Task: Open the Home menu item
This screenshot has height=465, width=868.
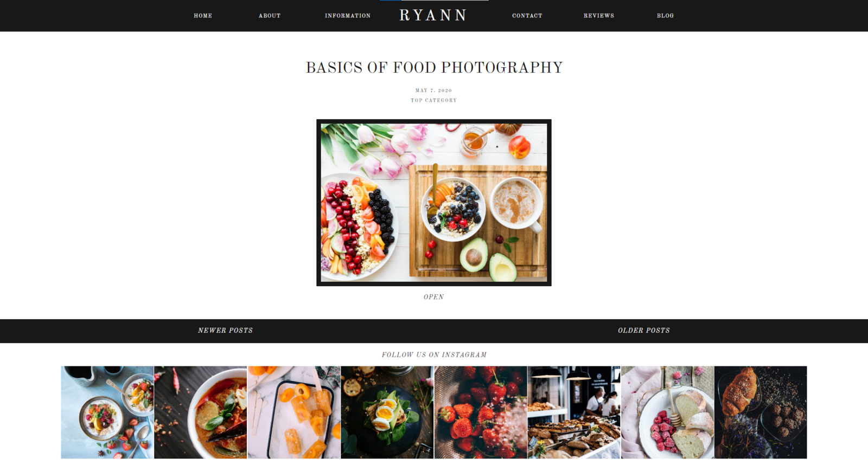Action: 203,16
